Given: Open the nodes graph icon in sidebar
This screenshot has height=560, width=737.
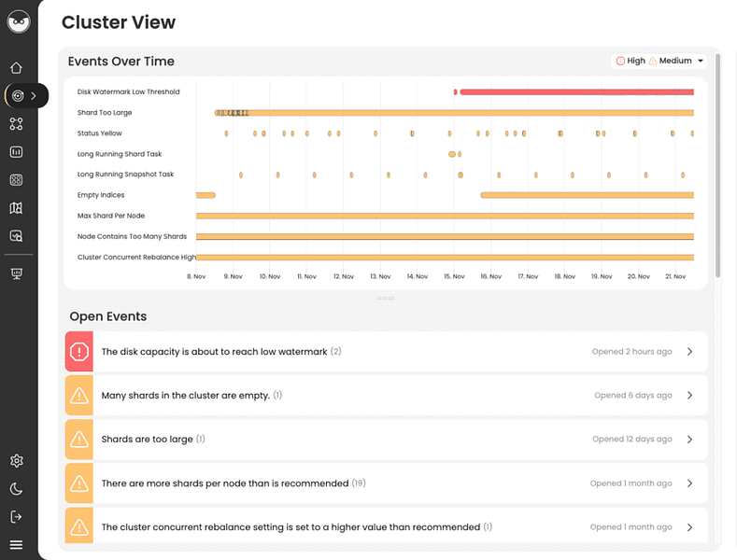Looking at the screenshot, I should click(17, 124).
